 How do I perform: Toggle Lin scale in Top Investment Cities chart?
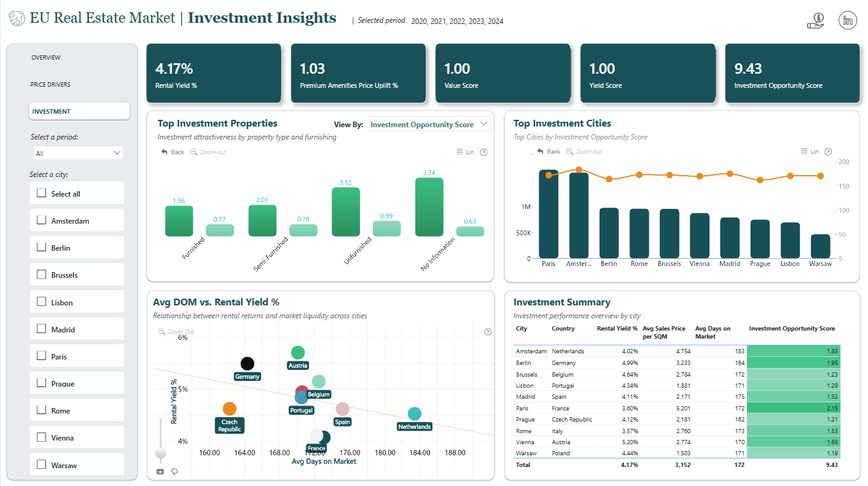pos(810,152)
